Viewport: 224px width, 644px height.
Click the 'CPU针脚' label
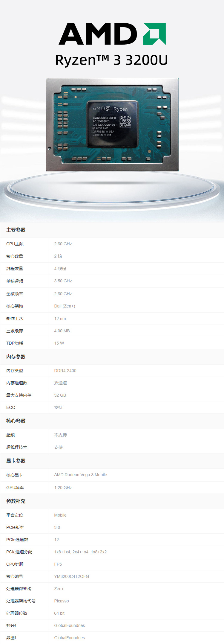pyautogui.click(x=15, y=564)
